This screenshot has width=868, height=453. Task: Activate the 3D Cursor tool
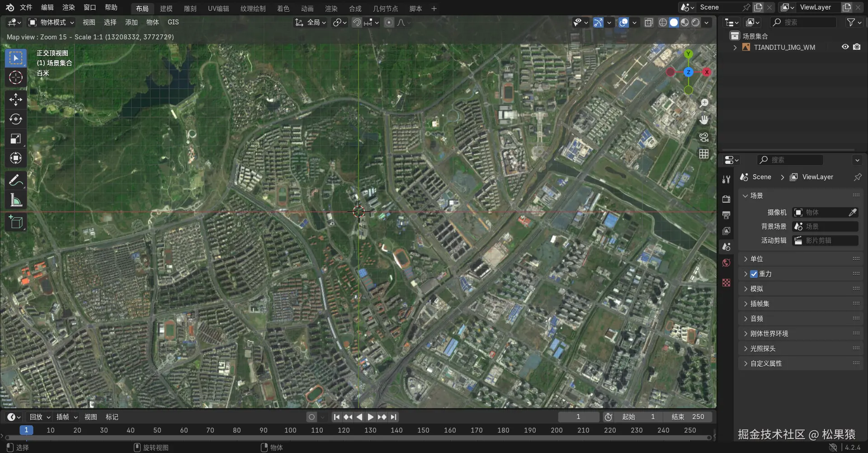(x=16, y=77)
